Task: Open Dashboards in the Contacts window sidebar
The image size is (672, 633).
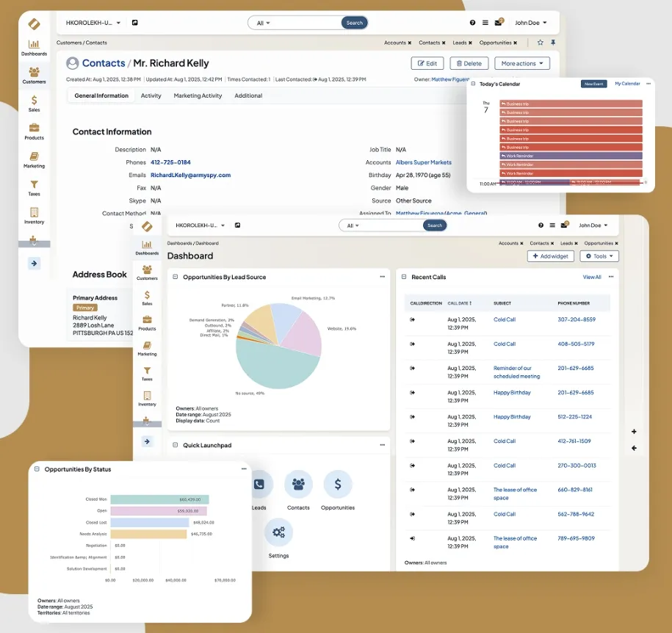Action: coord(34,48)
